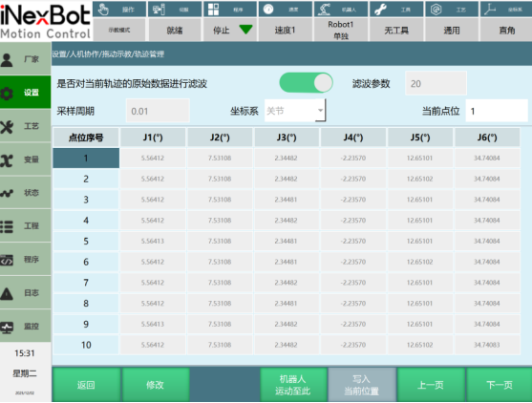Tap the robot arm icon in top bar
Screen dimensions: 532x403
324,10
